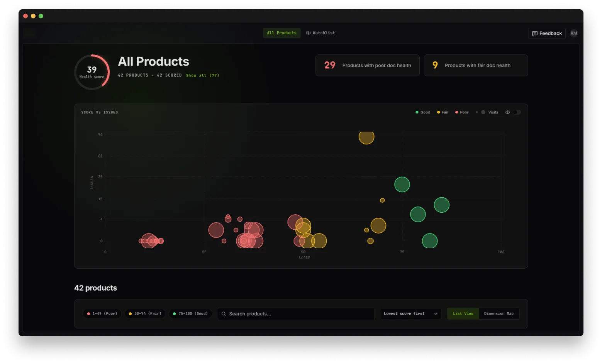Click the Visits legend label
The image size is (602, 364).
(x=493, y=112)
